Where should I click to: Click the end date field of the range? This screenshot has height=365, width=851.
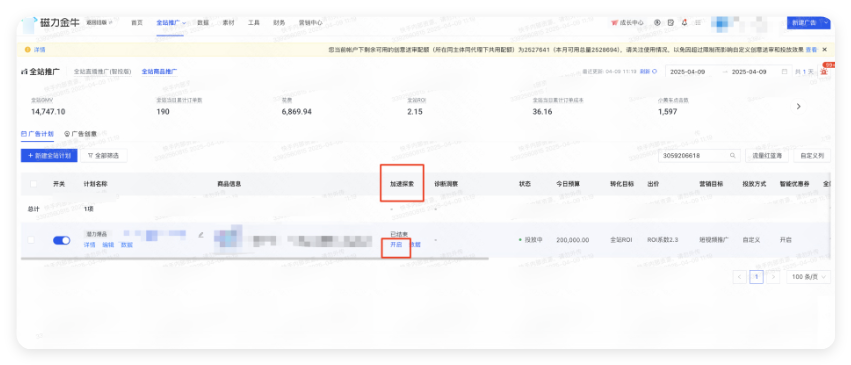(x=749, y=72)
